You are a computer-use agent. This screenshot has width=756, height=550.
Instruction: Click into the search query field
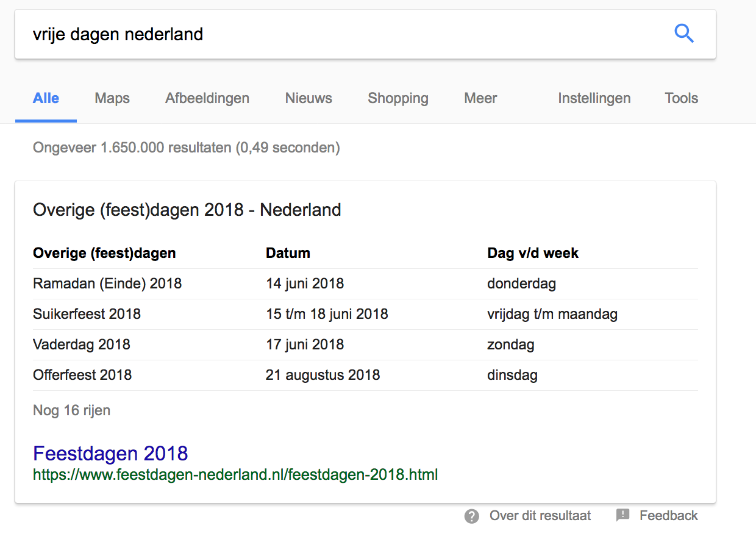click(x=341, y=34)
